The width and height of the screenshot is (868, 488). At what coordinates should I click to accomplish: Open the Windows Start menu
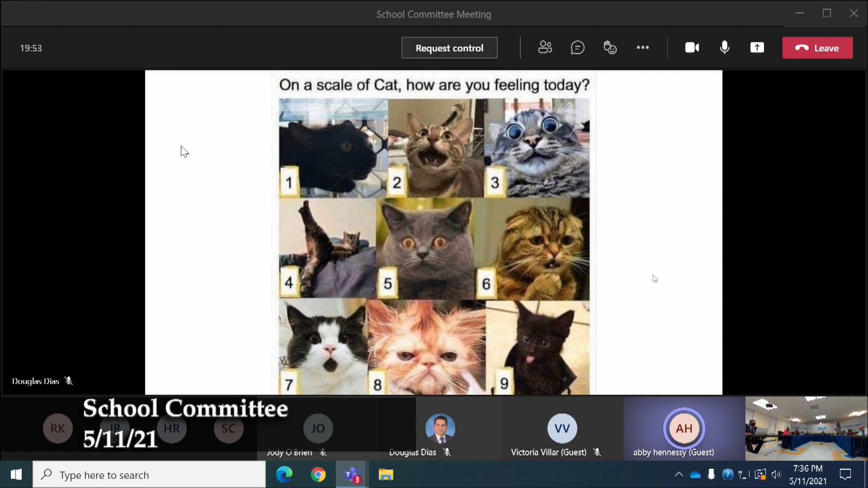point(16,475)
